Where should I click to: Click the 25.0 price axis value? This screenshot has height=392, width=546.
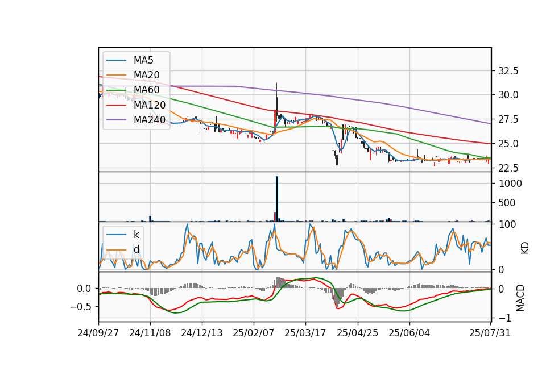pyautogui.click(x=508, y=144)
